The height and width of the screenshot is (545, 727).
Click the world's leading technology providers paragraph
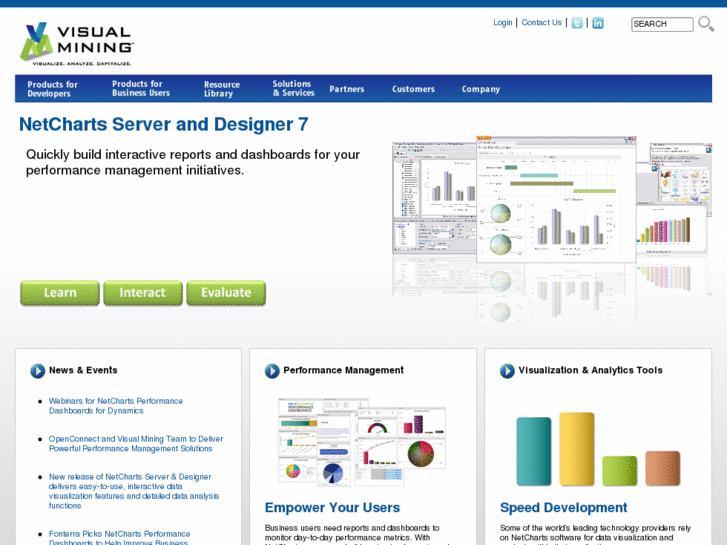pos(595,535)
